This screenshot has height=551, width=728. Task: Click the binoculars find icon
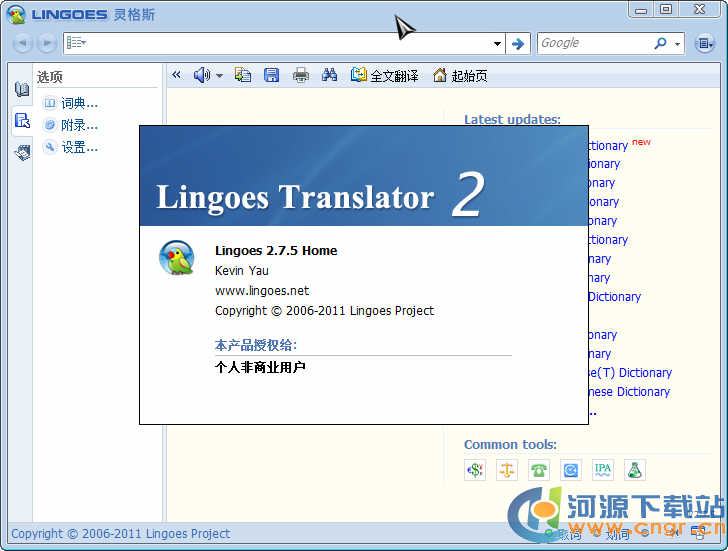click(x=329, y=75)
